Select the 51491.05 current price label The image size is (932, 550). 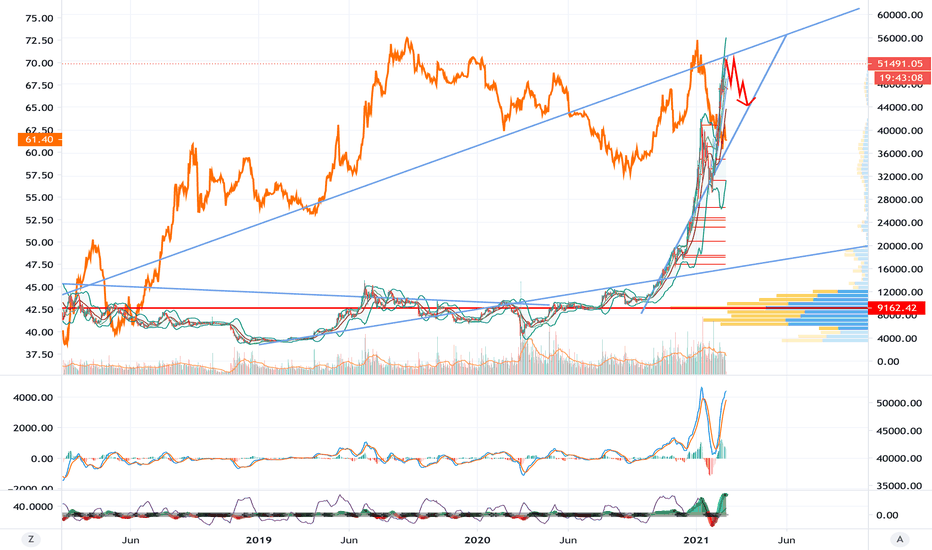(x=900, y=63)
